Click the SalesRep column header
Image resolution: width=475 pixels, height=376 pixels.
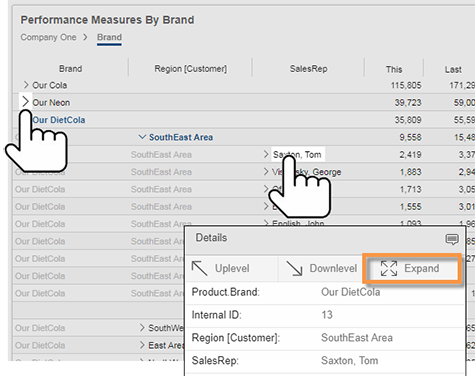point(309,69)
